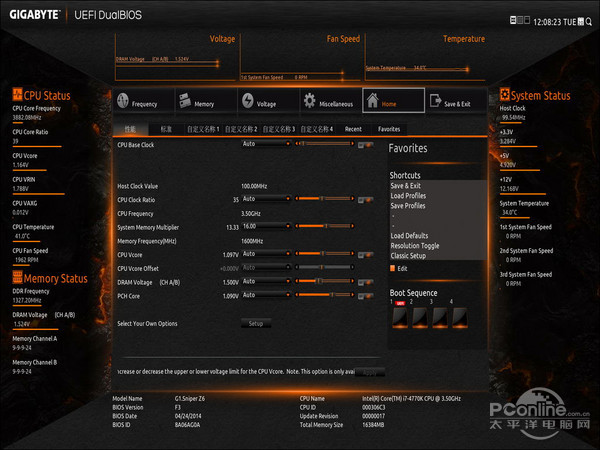Open CPU Vcore Auto dropdown
This screenshot has height=450, width=600.
click(266, 254)
